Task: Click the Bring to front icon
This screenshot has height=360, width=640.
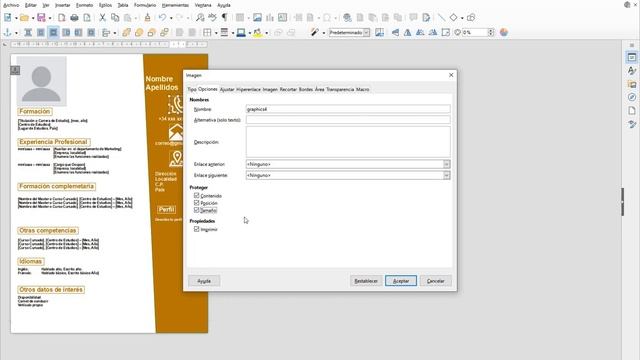Action: click(126, 32)
